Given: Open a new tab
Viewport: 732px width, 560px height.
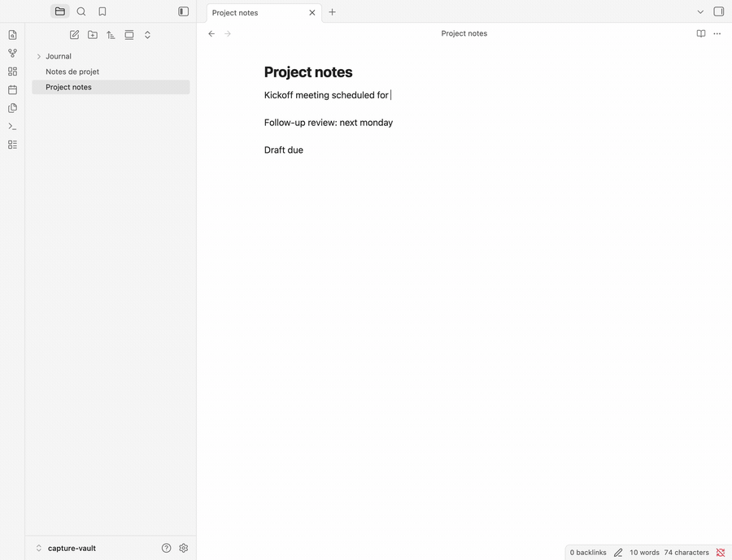Looking at the screenshot, I should (x=333, y=12).
